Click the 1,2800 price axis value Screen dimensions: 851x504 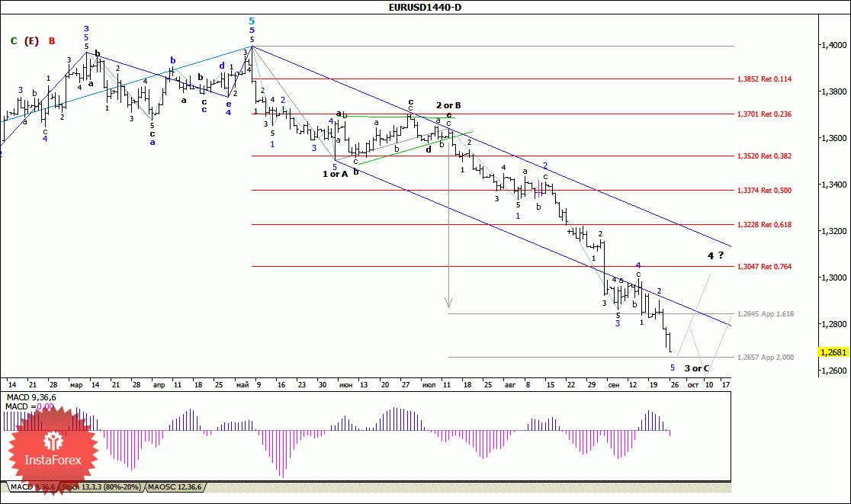(834, 324)
